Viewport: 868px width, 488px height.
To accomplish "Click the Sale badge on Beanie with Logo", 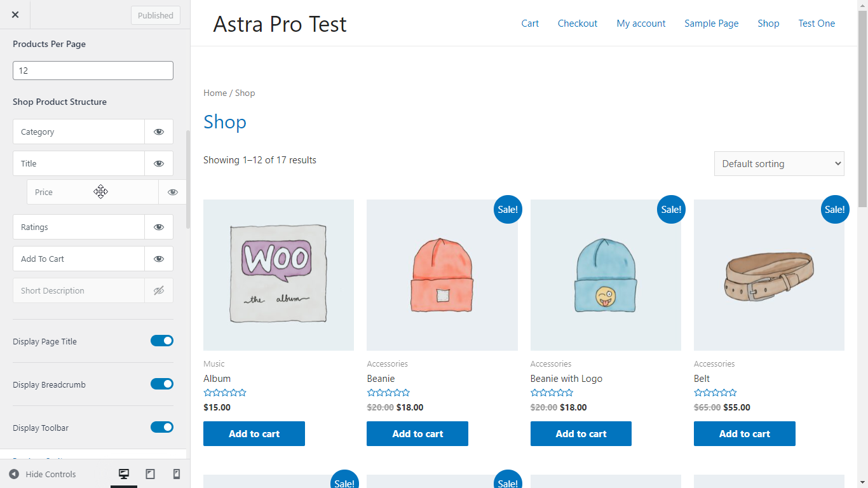I will 671,209.
